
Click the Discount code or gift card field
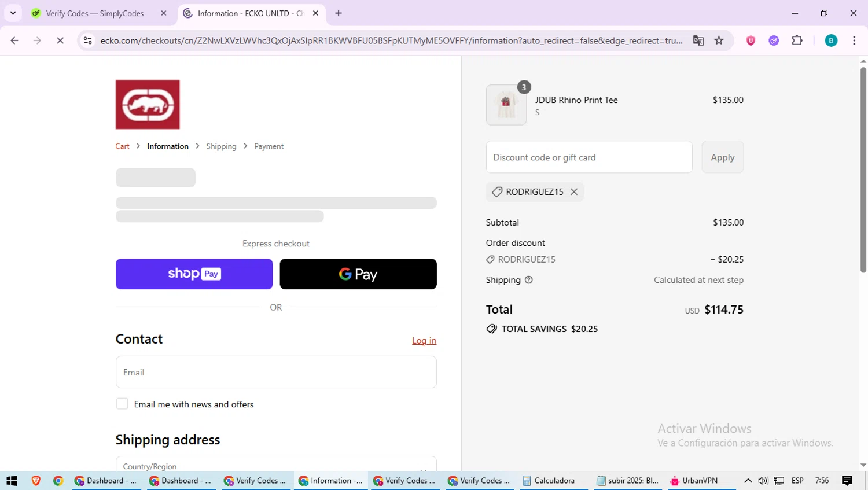589,157
